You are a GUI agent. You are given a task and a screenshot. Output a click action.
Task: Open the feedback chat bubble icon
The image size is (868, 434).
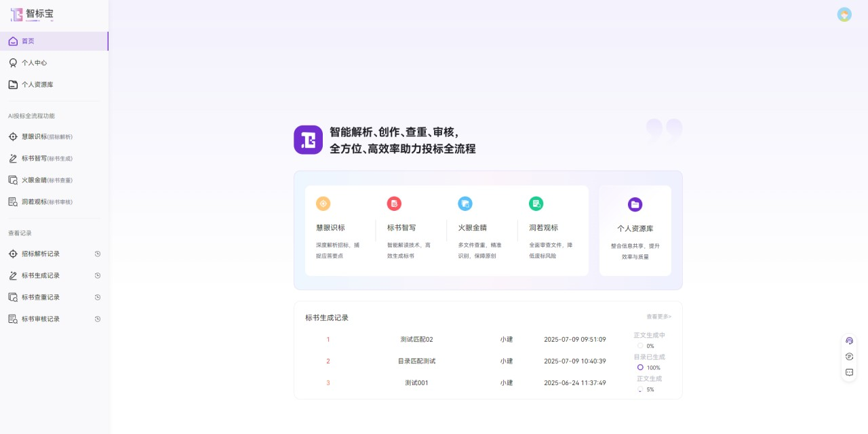pos(849,372)
